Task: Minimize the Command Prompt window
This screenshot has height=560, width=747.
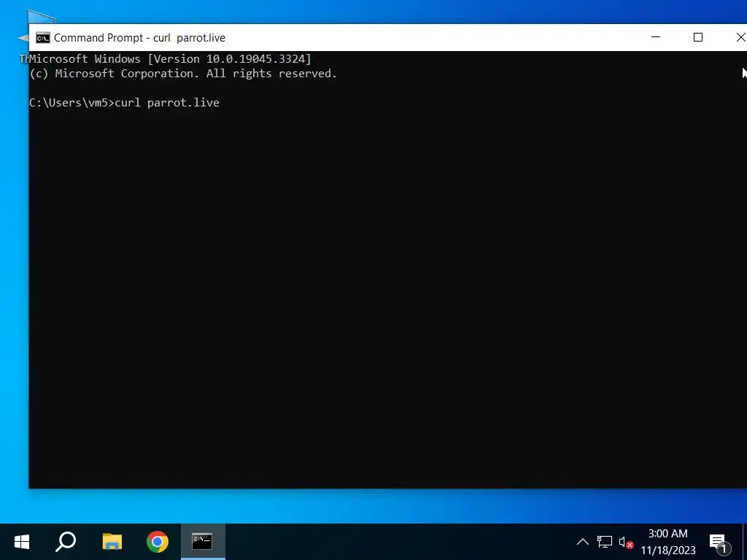Action: (656, 37)
